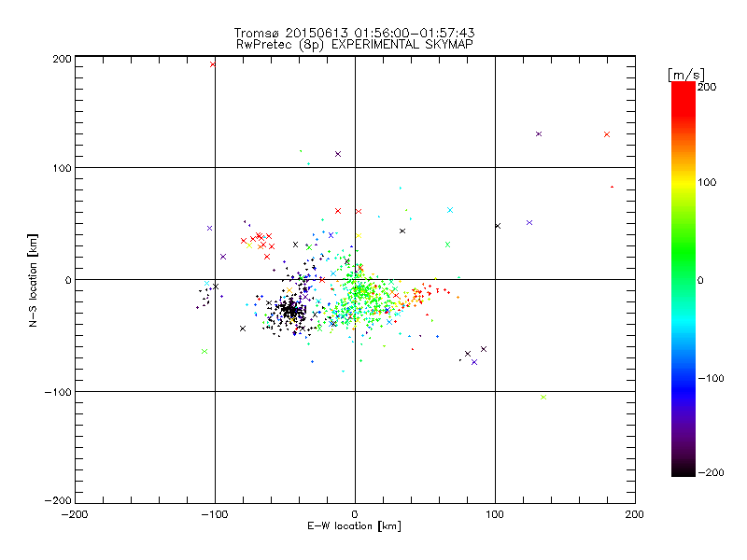Click the N-S axis tick label '200'
The height and width of the screenshot is (560, 747).
click(62, 59)
